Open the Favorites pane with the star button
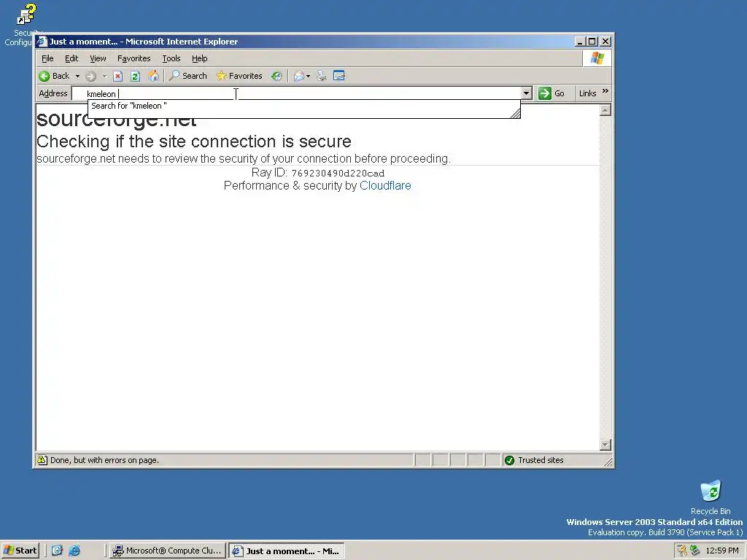The width and height of the screenshot is (747, 560). [239, 76]
